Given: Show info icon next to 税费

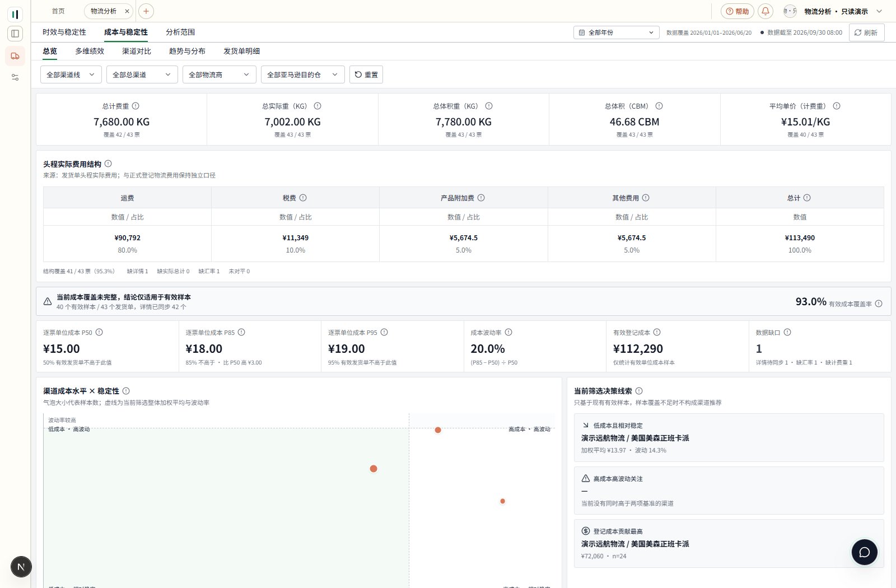Looking at the screenshot, I should pos(303,198).
